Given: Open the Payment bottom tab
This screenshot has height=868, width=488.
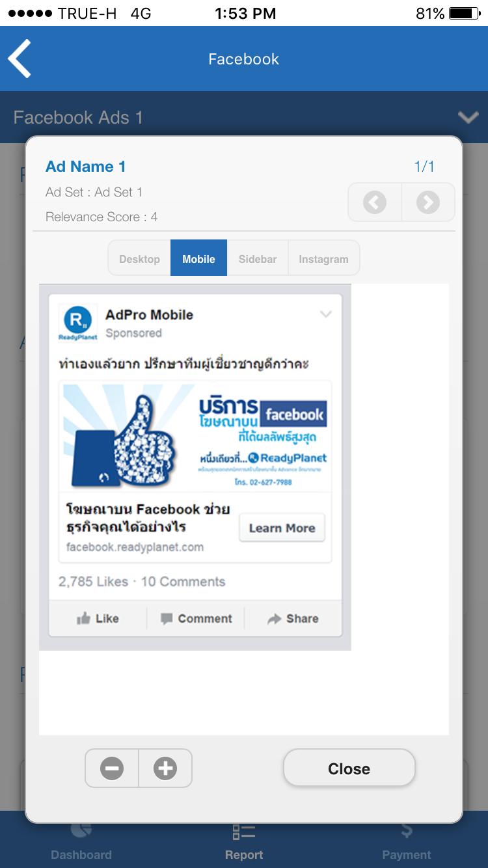Looking at the screenshot, I should click(407, 841).
